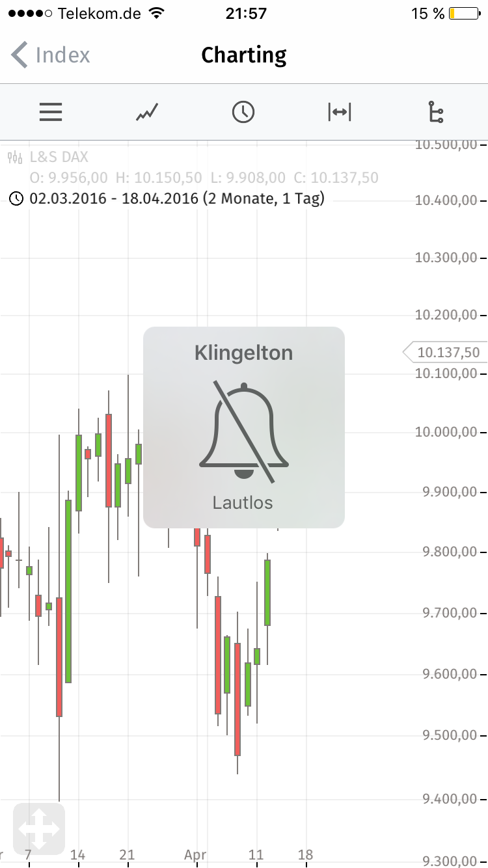Image resolution: width=488 pixels, height=868 pixels.
Task: Open the hamburger menu icon
Action: point(51,113)
